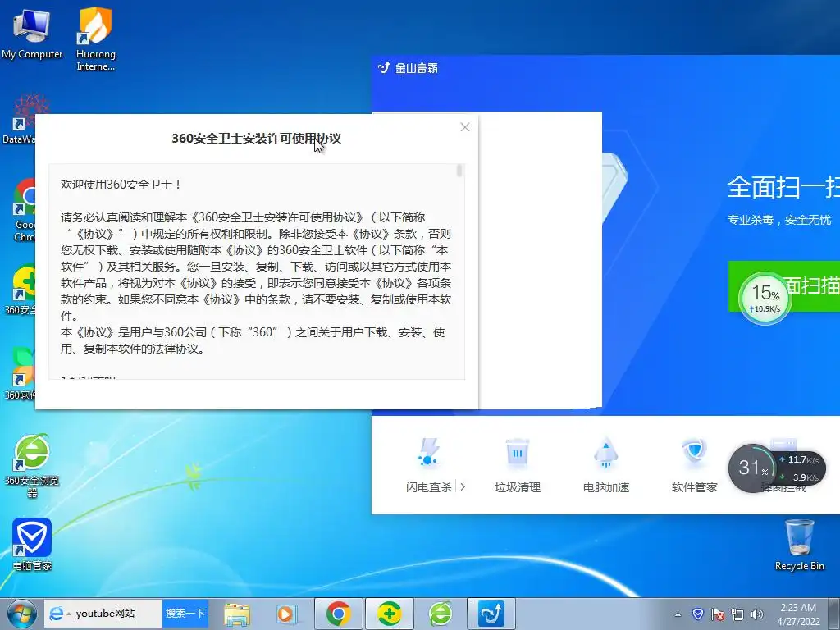Open 电脑加速 in the 金山毒霸 window
Viewport: 840px width, 630px height.
606,464
